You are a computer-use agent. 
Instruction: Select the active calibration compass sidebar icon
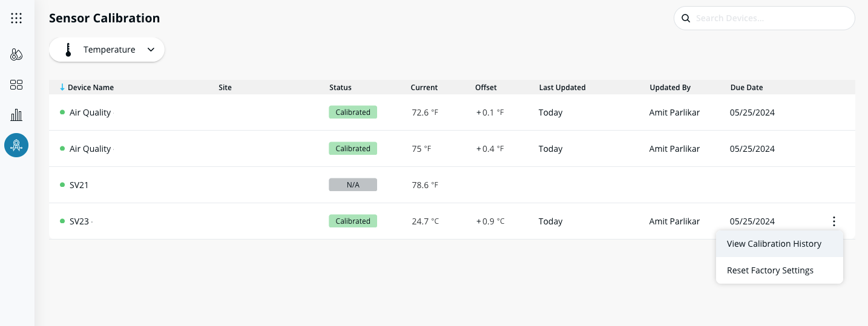(16, 145)
